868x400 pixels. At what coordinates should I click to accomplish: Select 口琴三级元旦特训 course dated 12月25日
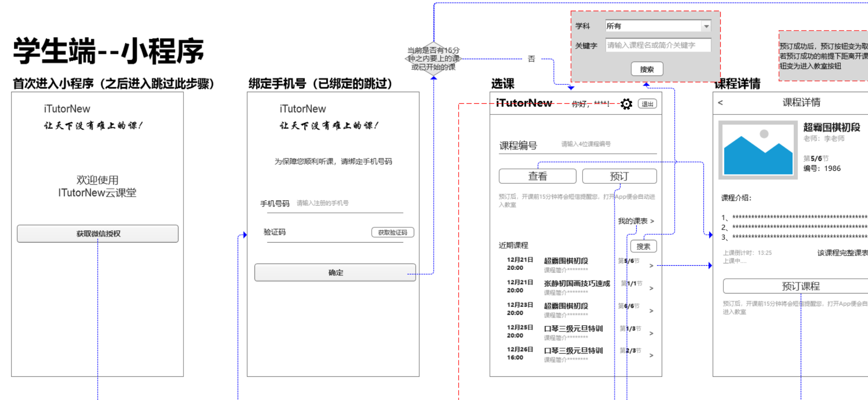point(573,329)
